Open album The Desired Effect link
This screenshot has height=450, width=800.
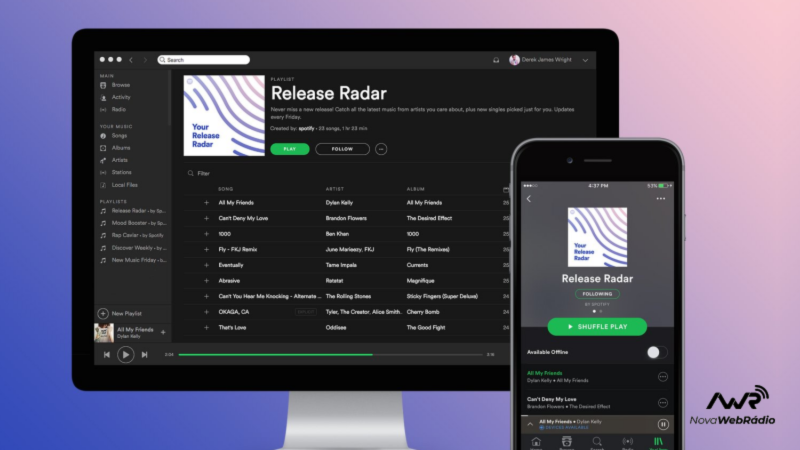click(429, 218)
